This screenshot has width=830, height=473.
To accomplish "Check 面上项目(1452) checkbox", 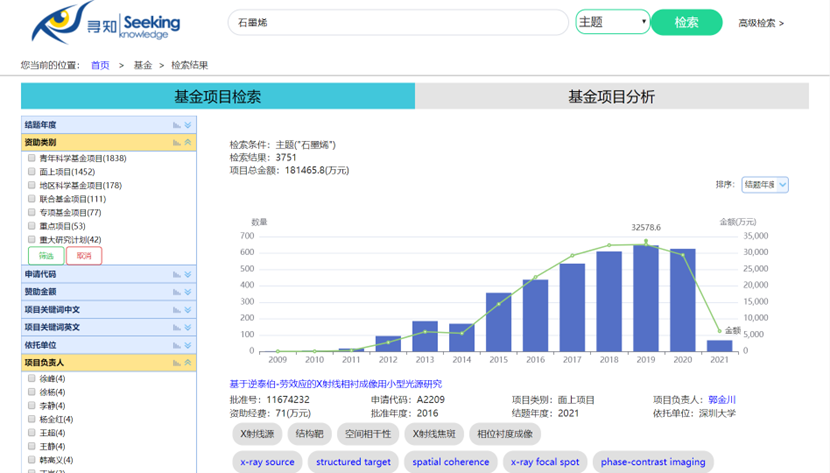I will (x=32, y=171).
